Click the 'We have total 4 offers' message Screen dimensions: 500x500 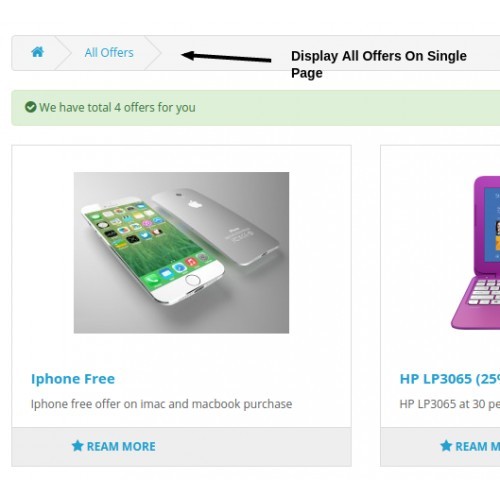[117, 108]
